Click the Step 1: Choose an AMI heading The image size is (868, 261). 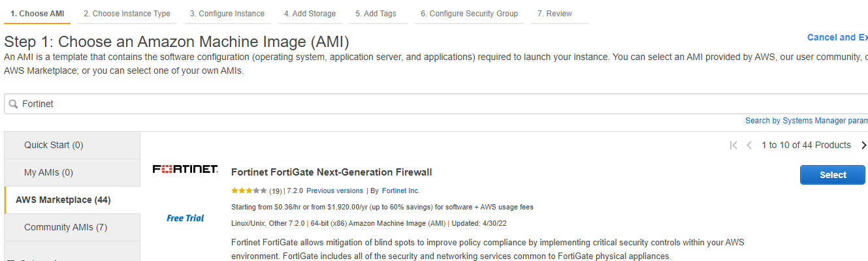[176, 42]
